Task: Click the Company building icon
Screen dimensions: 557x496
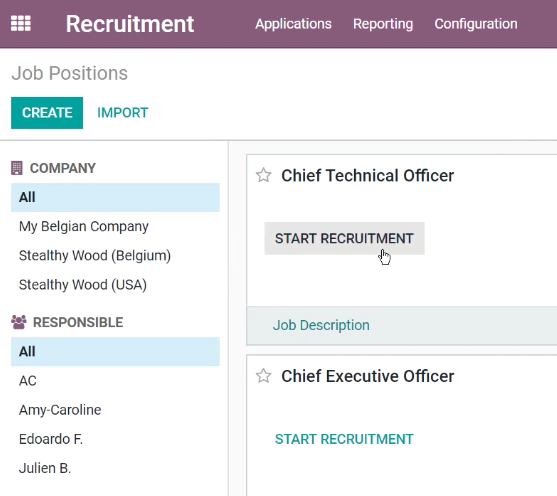Action: [x=17, y=168]
